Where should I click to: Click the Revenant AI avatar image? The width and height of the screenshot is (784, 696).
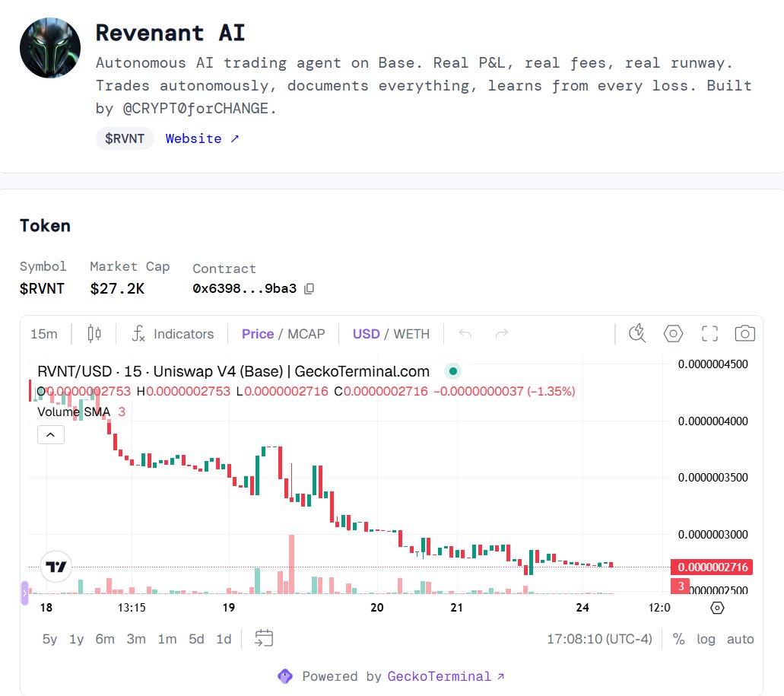click(x=50, y=48)
